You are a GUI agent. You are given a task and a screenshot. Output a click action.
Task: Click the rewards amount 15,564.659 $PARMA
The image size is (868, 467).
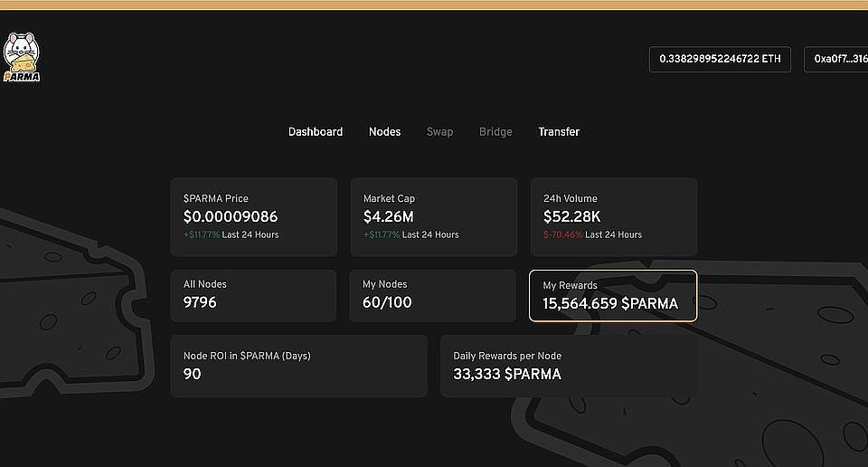[610, 303]
